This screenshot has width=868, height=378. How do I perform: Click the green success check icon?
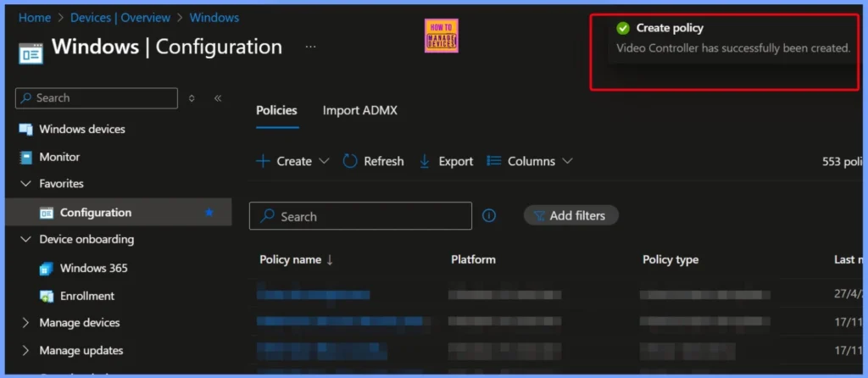click(623, 28)
